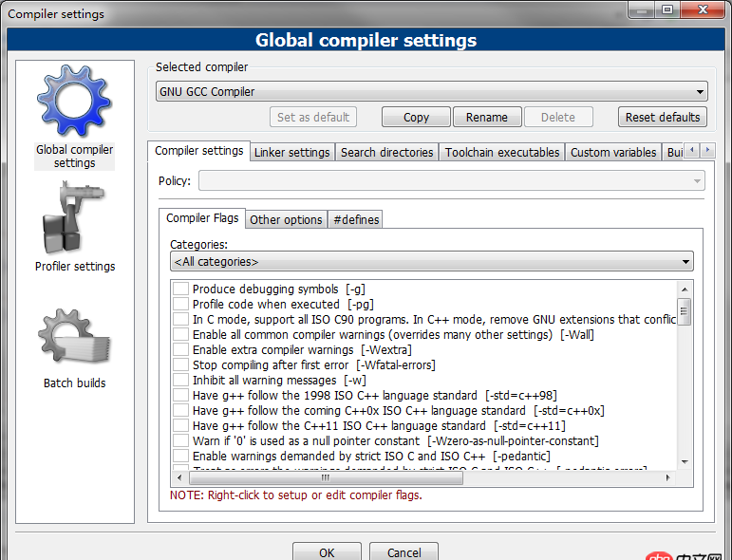Close the Compiler settings window
732x560 pixels.
[703, 9]
